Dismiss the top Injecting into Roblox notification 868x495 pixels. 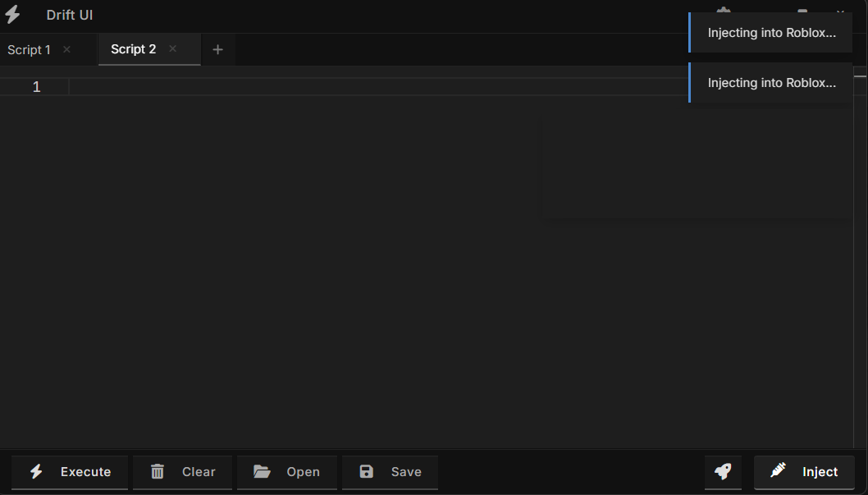coord(770,33)
